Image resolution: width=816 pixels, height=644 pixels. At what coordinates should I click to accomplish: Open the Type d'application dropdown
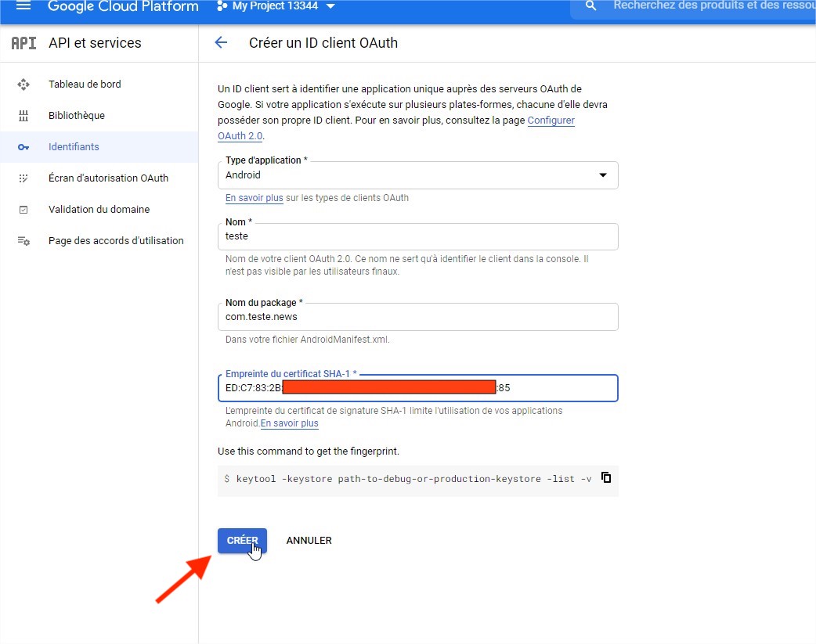click(418, 175)
